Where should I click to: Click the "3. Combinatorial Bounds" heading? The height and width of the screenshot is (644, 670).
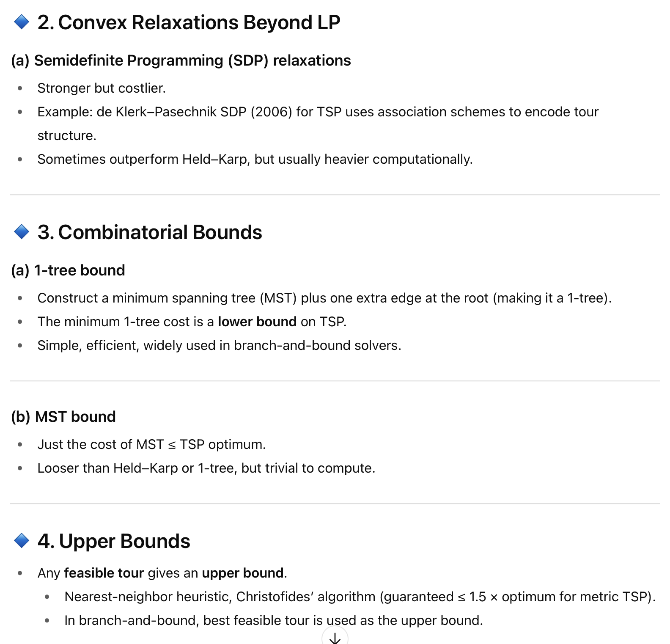(x=150, y=232)
